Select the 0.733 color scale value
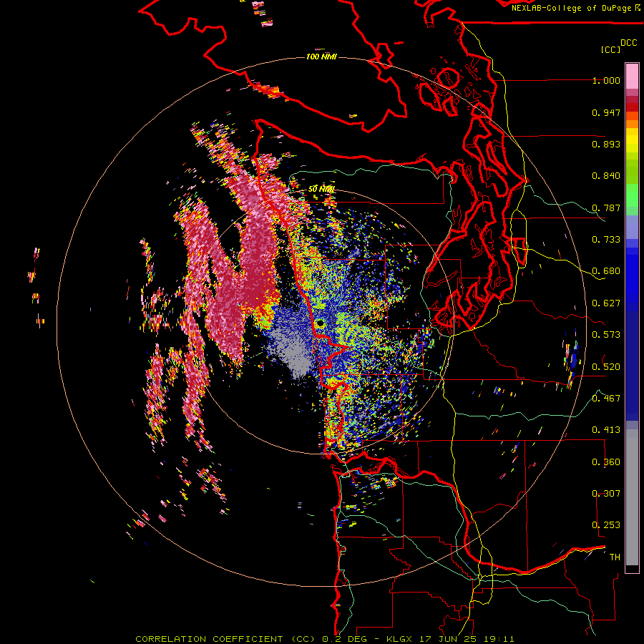 point(606,240)
